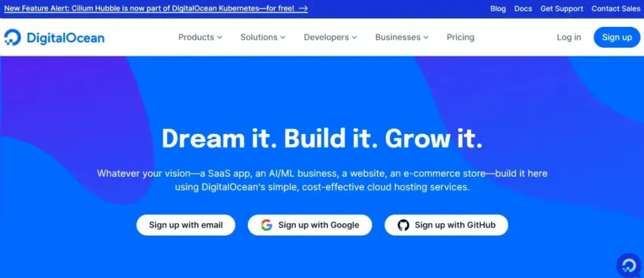This screenshot has width=644, height=278.
Task: Click Sign up with email button
Action: [186, 225]
